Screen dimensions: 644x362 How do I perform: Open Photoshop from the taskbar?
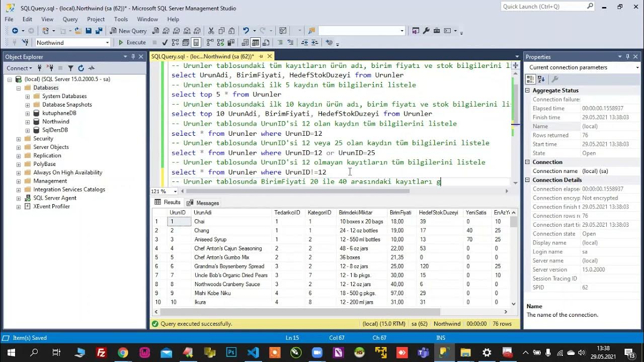231,352
